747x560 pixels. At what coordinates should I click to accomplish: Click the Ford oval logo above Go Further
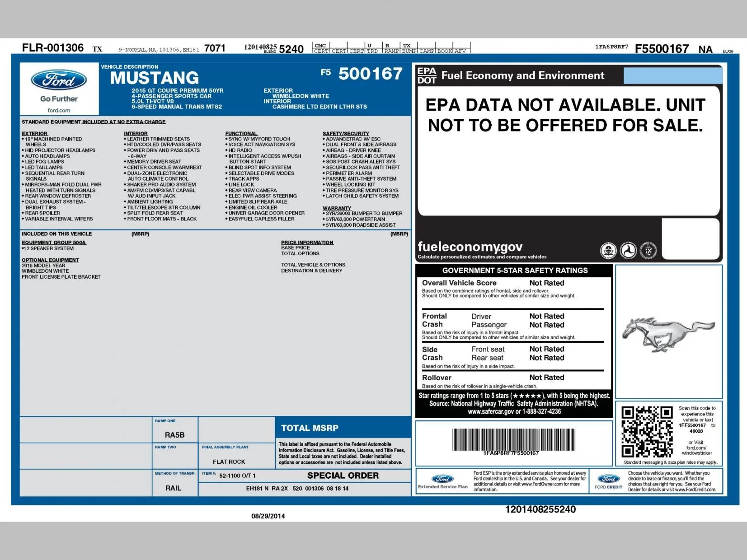tap(59, 80)
